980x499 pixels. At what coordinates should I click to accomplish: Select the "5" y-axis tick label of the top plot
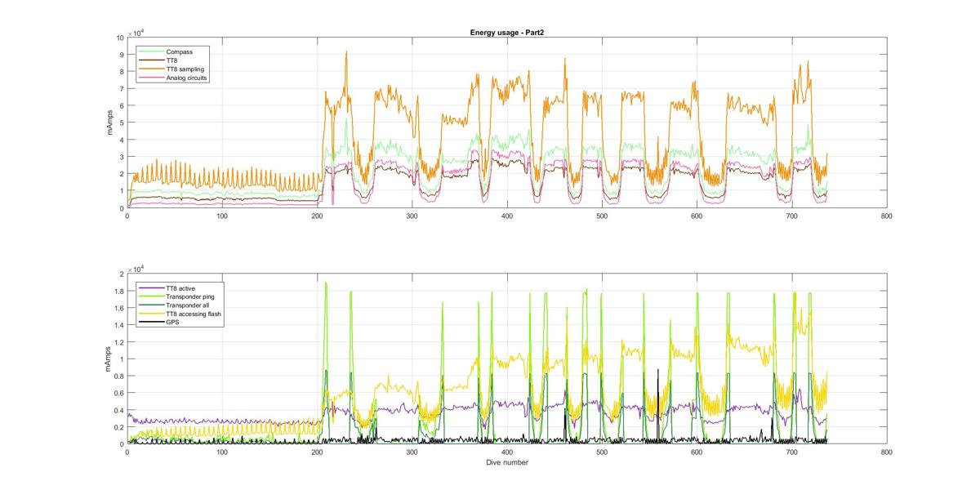[121, 123]
